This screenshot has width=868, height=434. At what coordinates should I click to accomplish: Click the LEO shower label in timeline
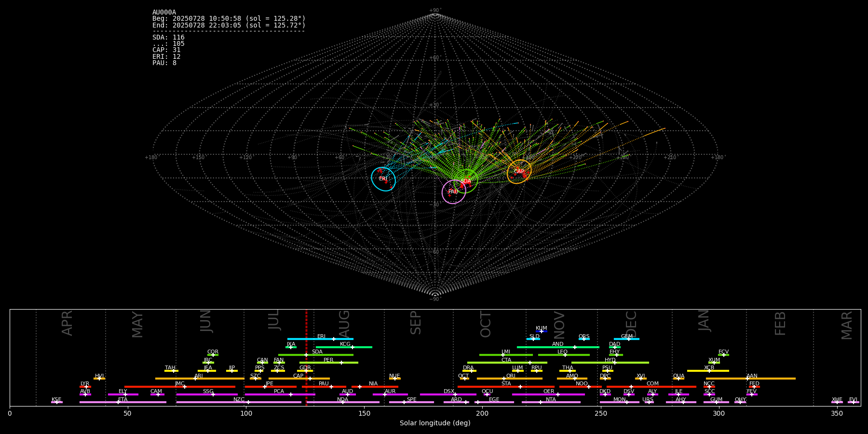(563, 352)
